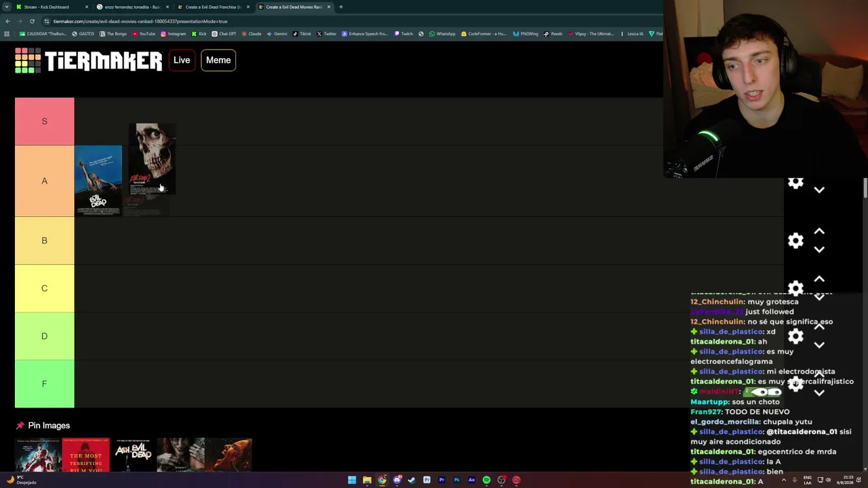Launch After Effects from the taskbar

(471, 480)
